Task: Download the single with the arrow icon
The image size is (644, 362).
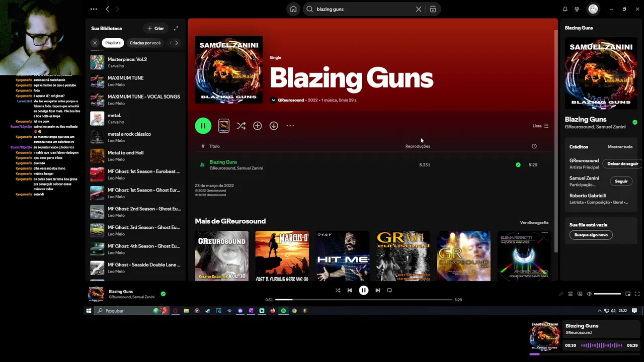Action: [274, 126]
